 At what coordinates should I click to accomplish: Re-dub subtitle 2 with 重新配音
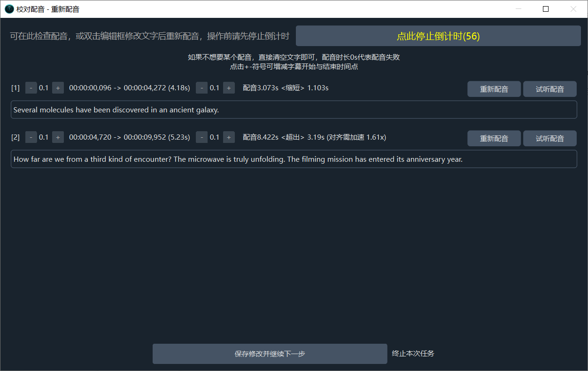[x=494, y=138]
